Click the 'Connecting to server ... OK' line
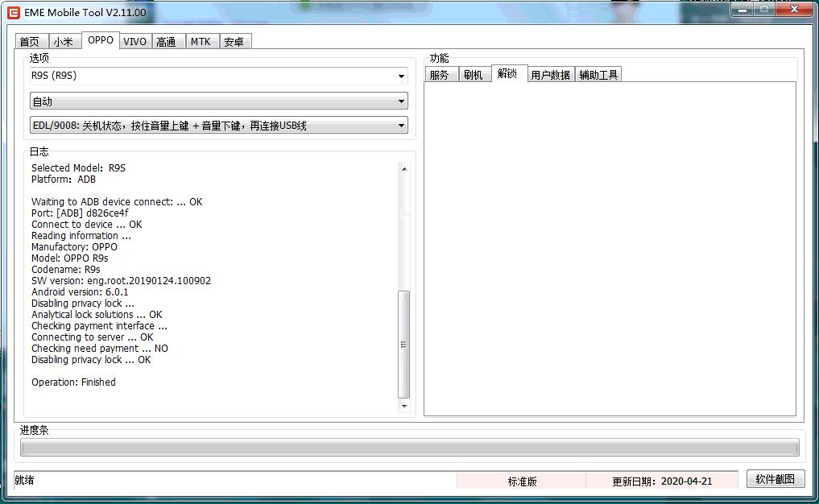This screenshot has width=819, height=504. coord(92,337)
